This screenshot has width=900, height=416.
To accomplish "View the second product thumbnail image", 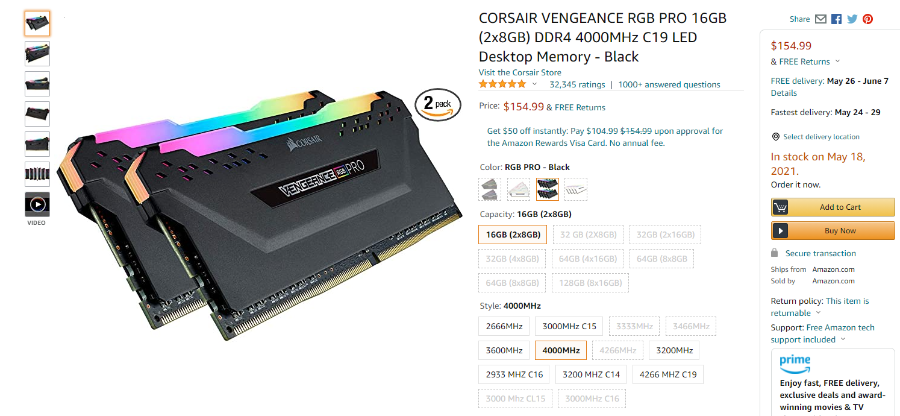I will pyautogui.click(x=37, y=53).
